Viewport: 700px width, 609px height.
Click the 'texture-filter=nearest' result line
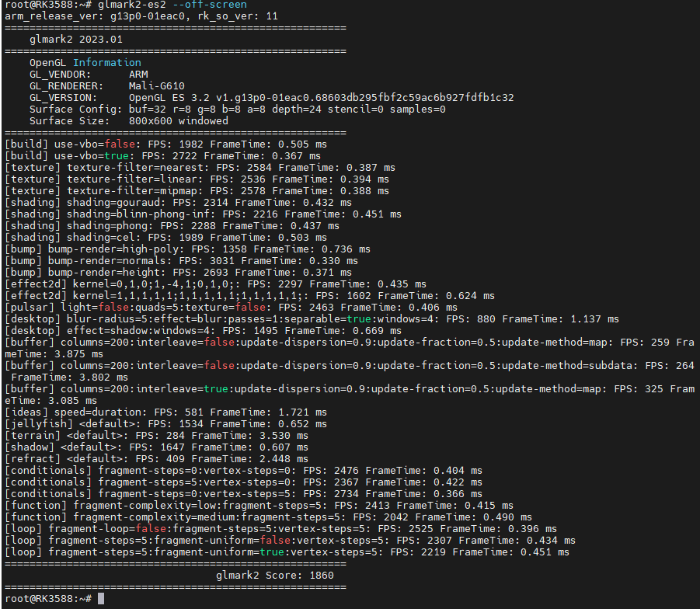click(200, 168)
